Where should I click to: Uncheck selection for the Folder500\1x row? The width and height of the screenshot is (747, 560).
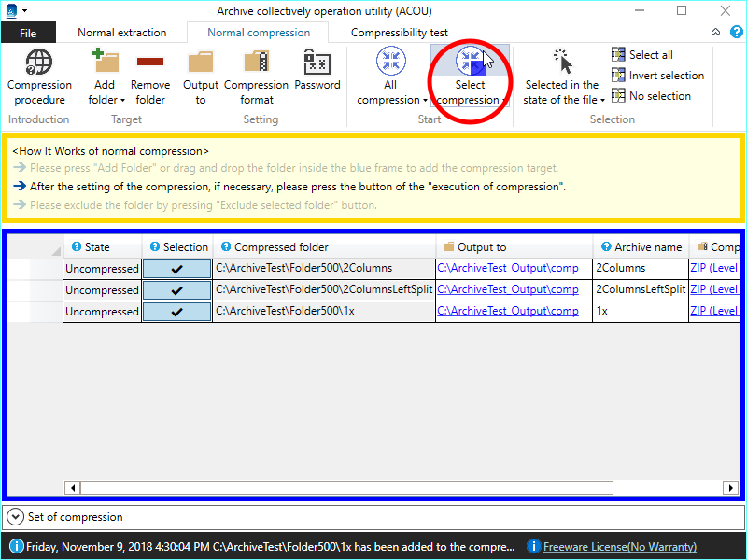pyautogui.click(x=176, y=312)
